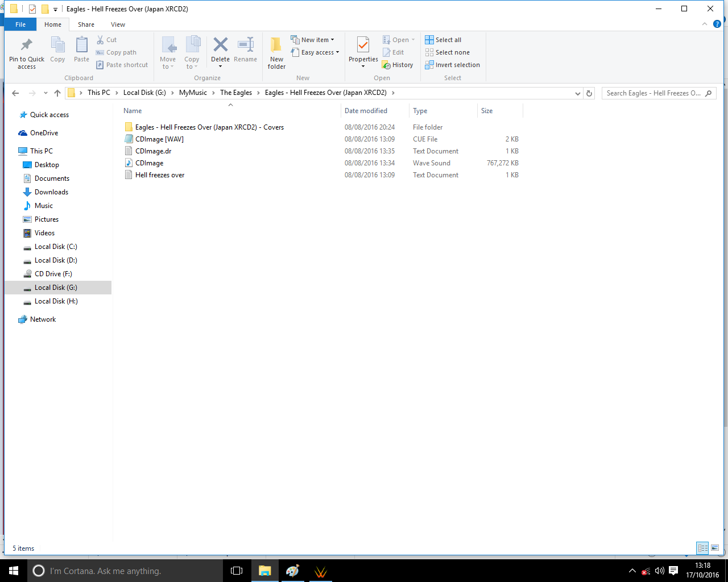Click the Paste clipboard icon
728x582 pixels.
tap(82, 45)
